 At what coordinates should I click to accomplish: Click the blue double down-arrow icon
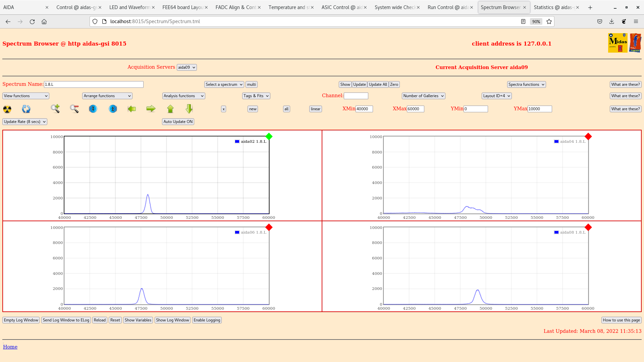point(93,109)
